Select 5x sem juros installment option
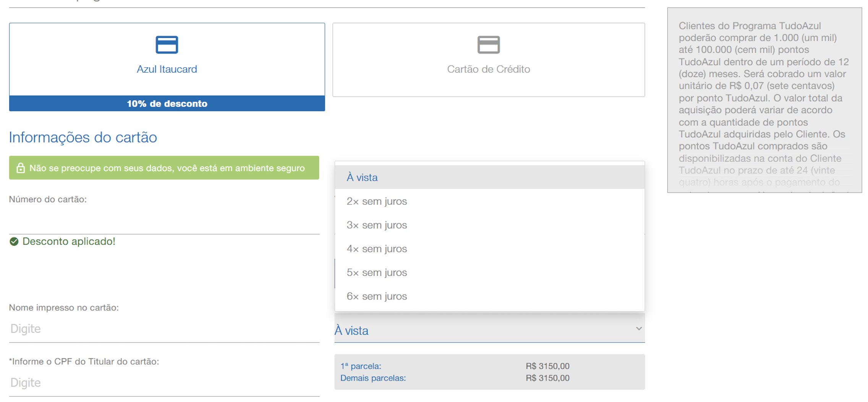Screen dimensions: 868x402 tap(490, 272)
